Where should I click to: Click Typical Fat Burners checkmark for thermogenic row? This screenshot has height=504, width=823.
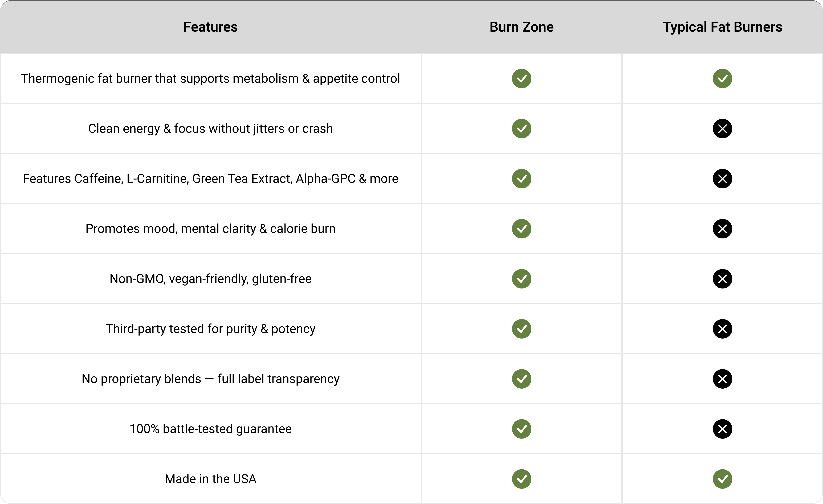tap(722, 79)
